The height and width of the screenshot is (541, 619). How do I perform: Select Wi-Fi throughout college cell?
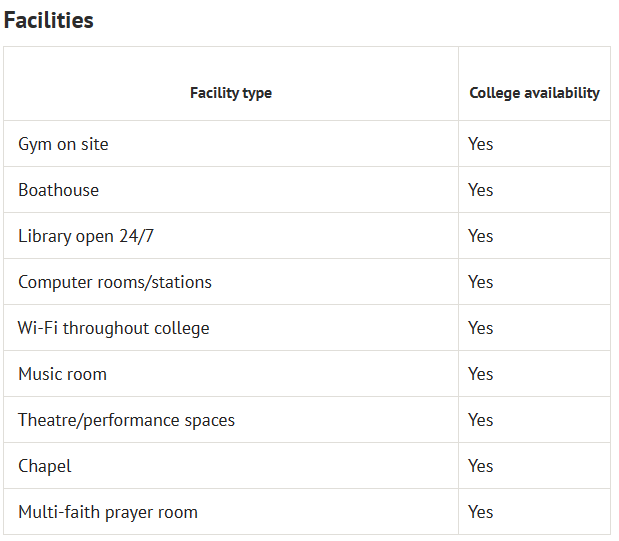coord(231,328)
